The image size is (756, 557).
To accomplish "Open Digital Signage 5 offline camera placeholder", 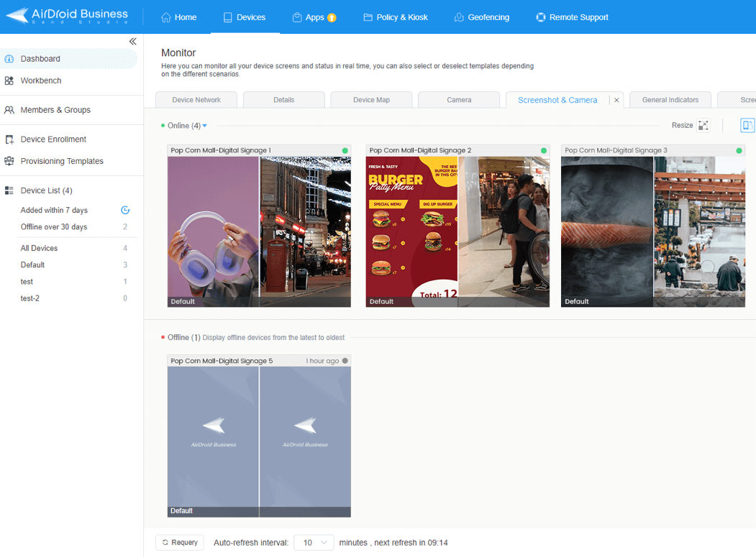I will [x=306, y=442].
